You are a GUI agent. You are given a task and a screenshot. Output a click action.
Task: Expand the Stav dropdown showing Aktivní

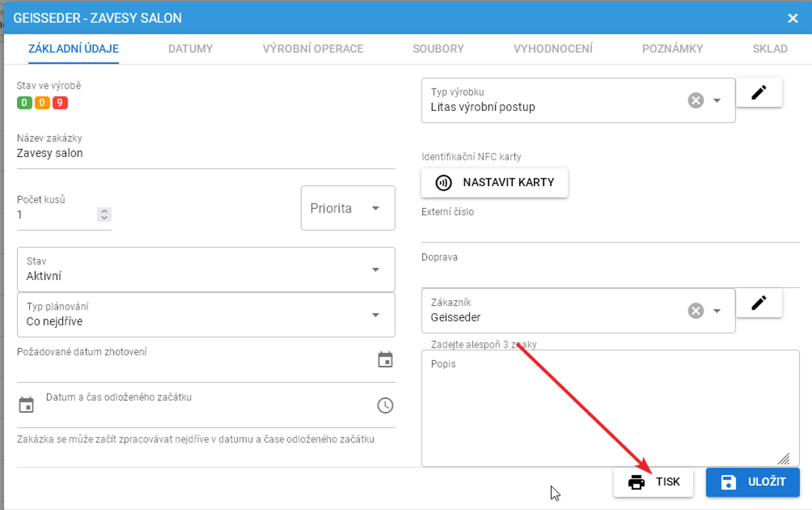pos(376,270)
